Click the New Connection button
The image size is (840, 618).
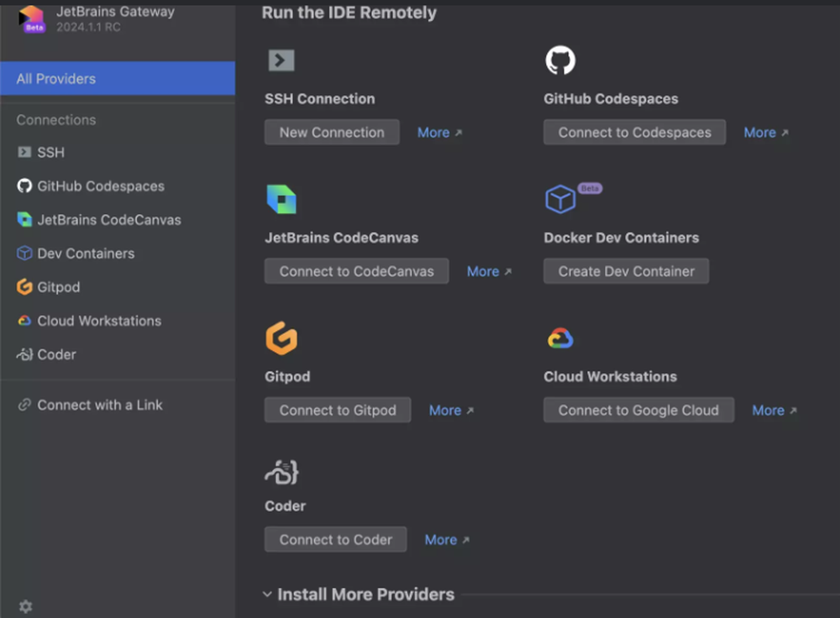(x=332, y=133)
